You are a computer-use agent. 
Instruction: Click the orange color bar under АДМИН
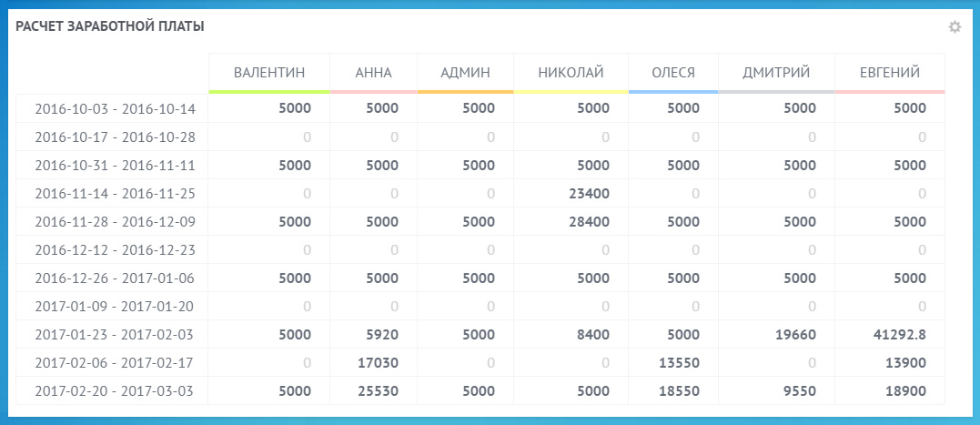point(466,92)
